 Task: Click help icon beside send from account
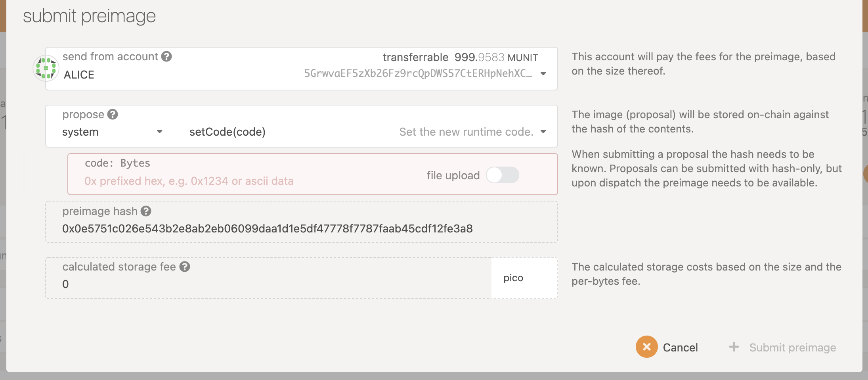(x=166, y=57)
